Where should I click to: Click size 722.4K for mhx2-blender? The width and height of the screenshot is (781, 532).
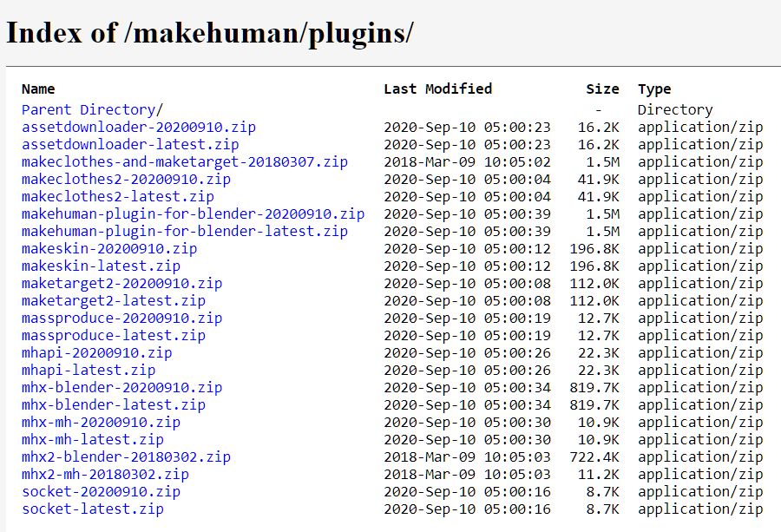click(594, 457)
